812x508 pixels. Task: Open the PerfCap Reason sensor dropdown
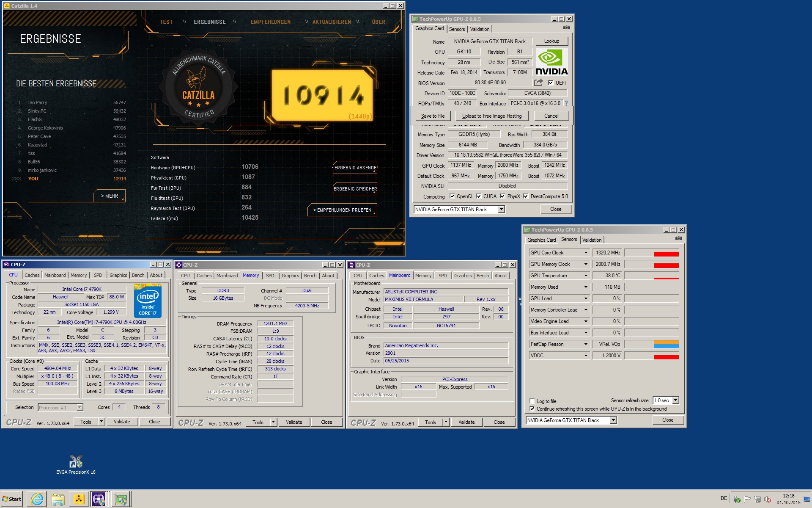tap(586, 344)
